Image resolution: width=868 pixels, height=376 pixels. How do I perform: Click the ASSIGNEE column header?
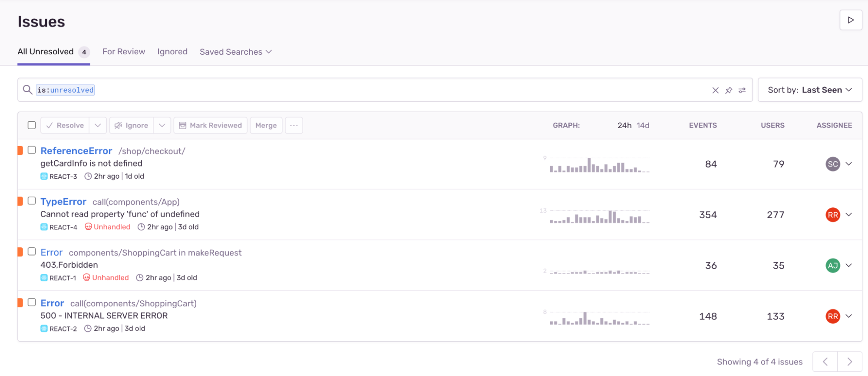[834, 125]
